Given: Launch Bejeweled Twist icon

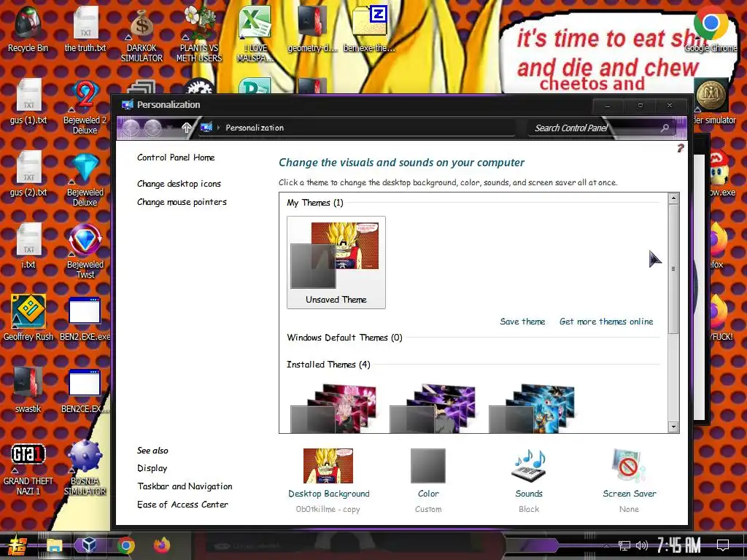Looking at the screenshot, I should 85,252.
